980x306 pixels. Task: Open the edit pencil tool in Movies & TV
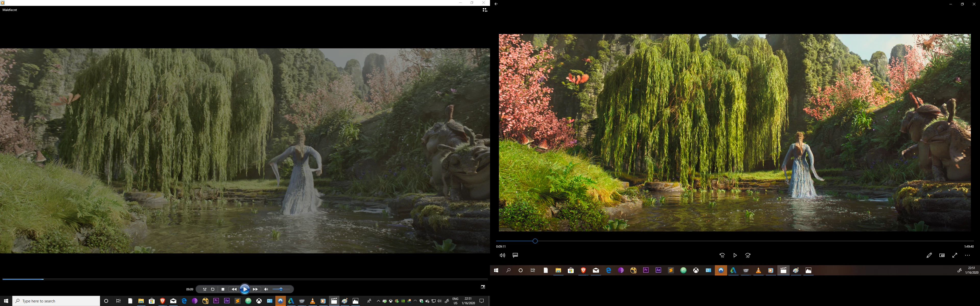[x=929, y=256]
